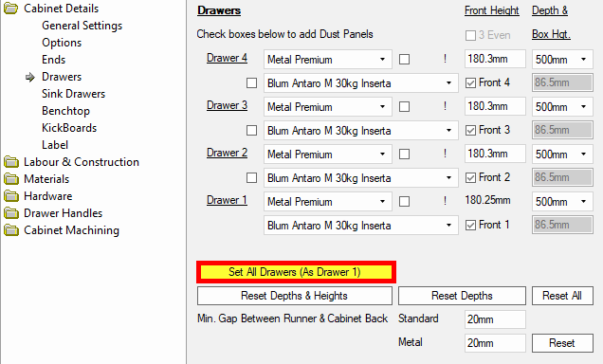Open the Labour & Construction folder icon
The image size is (603, 364).
(11, 162)
